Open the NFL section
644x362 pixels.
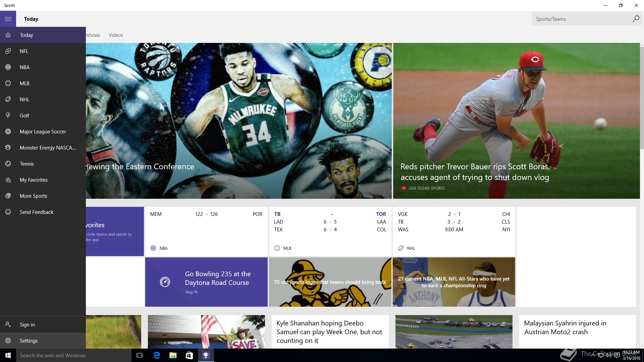(43, 51)
